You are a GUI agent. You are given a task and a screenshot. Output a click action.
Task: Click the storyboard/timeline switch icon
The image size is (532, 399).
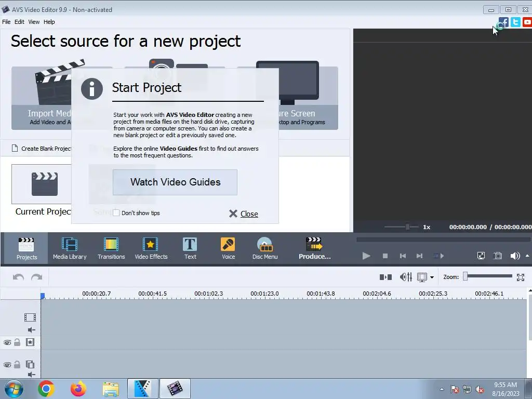point(385,277)
